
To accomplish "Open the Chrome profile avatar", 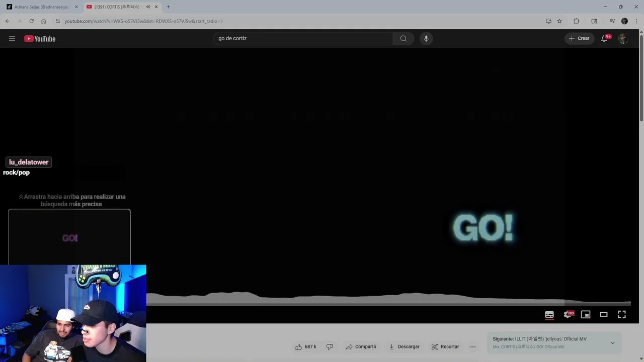I will [x=624, y=21].
